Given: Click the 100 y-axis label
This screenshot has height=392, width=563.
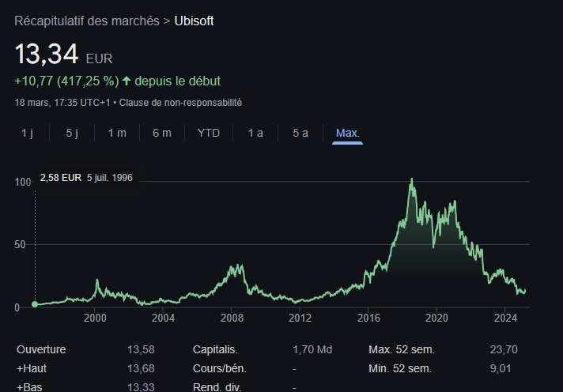Looking at the screenshot, I should pos(23,182).
